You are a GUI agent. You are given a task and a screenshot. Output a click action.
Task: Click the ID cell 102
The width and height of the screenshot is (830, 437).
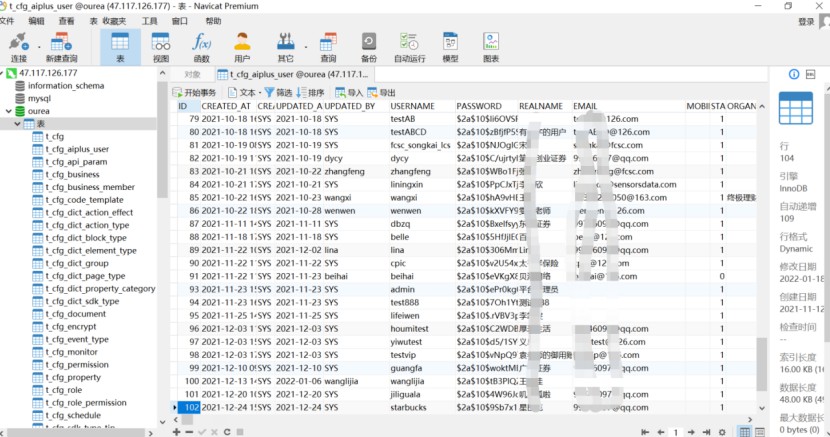[188, 407]
